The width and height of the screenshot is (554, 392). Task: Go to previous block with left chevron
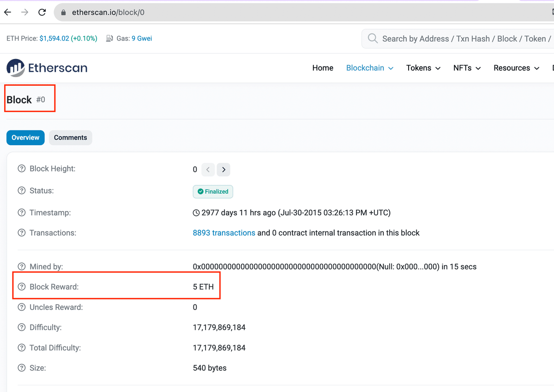click(x=208, y=170)
